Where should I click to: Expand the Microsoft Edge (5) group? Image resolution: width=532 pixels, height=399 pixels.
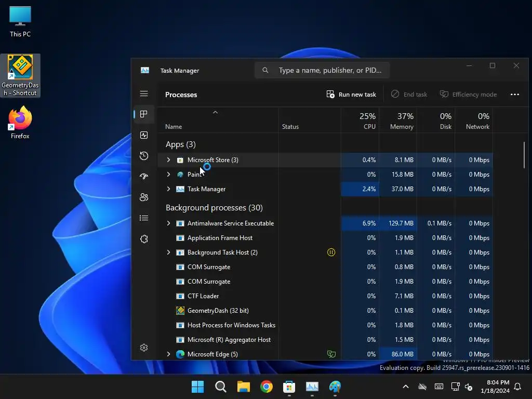(x=169, y=354)
